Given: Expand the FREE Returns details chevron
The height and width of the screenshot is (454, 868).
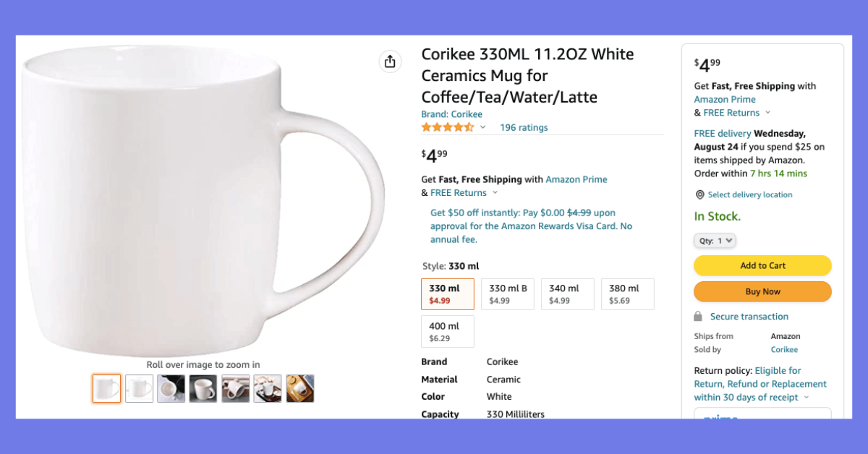Looking at the screenshot, I should click(x=495, y=192).
